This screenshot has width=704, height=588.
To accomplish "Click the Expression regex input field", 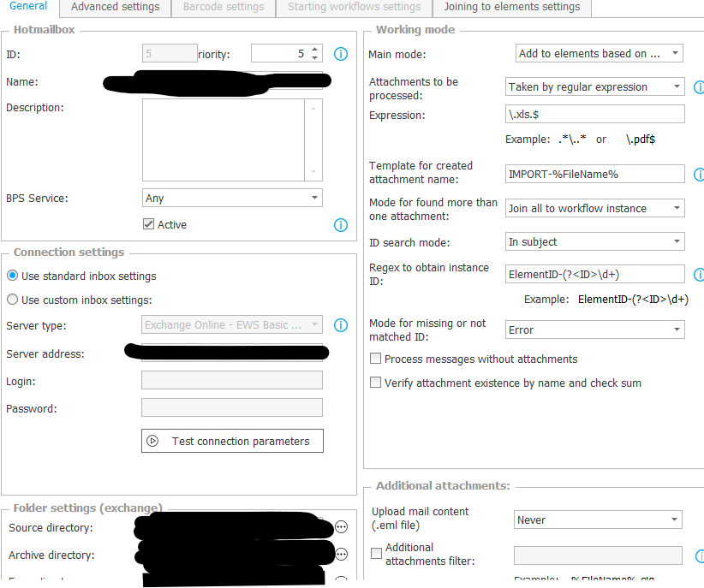I will 594,114.
